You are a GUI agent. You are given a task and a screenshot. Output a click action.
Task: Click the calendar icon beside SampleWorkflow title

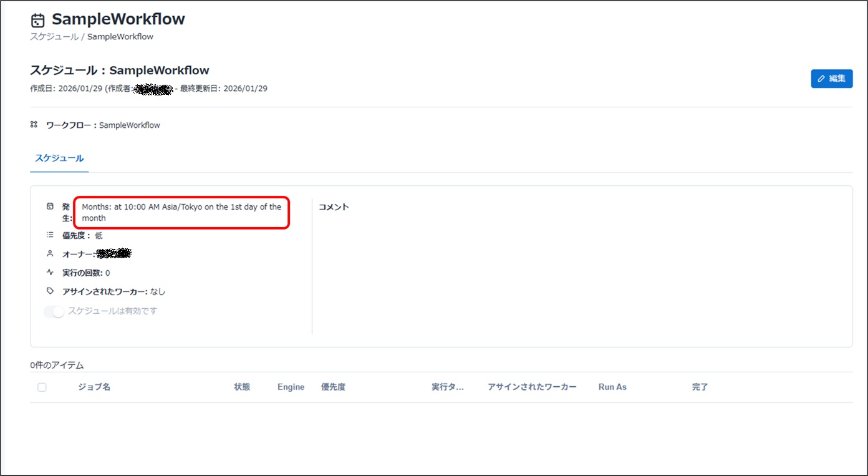click(38, 20)
